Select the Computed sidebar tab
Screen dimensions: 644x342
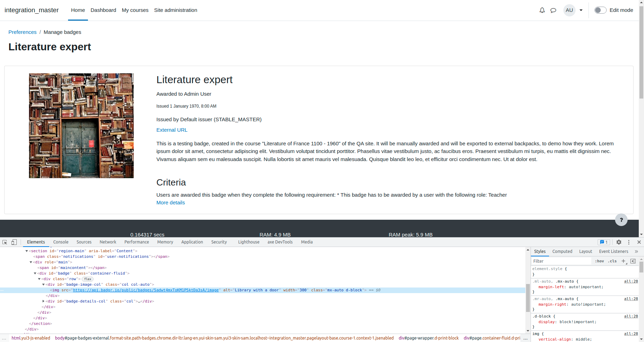(x=562, y=252)
